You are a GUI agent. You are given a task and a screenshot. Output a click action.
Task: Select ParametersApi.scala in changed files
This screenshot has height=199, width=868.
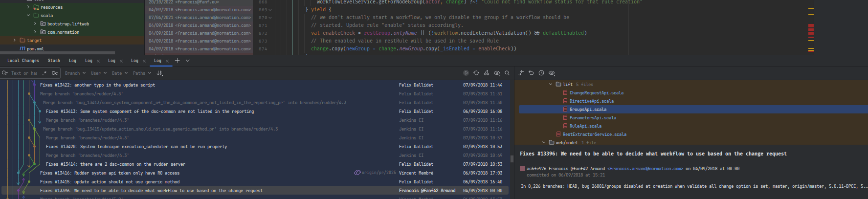coord(593,117)
